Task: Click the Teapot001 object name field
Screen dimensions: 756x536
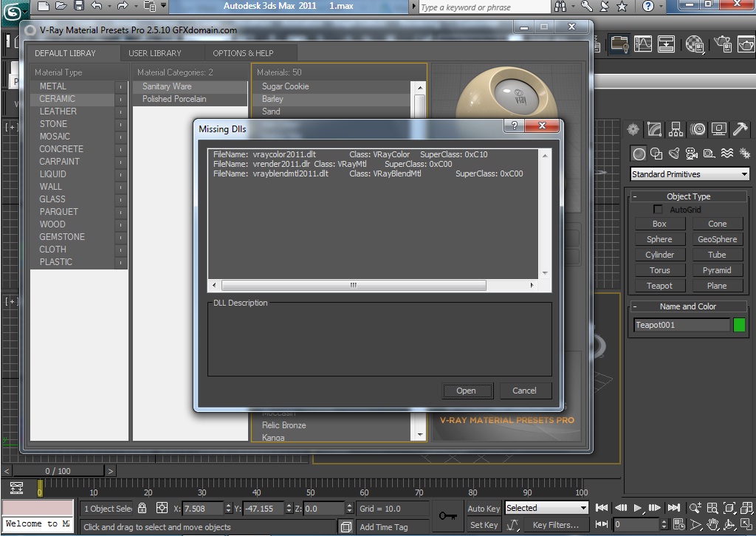Action: point(681,325)
